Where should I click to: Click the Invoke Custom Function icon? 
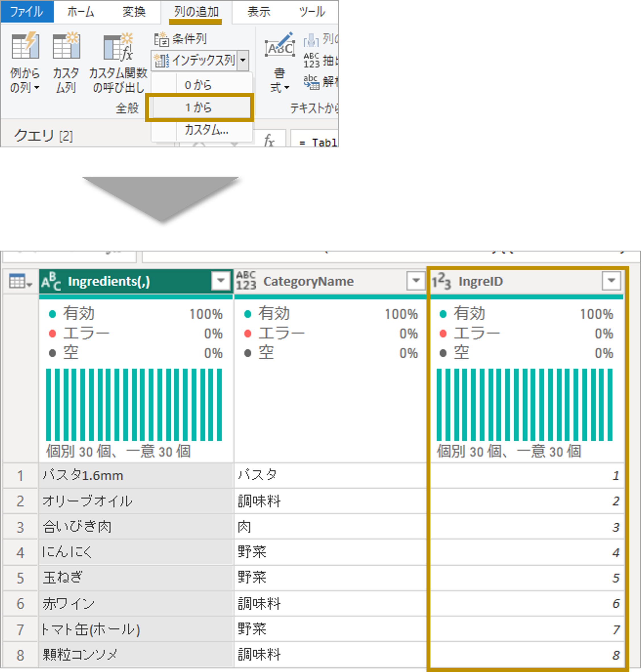(118, 47)
